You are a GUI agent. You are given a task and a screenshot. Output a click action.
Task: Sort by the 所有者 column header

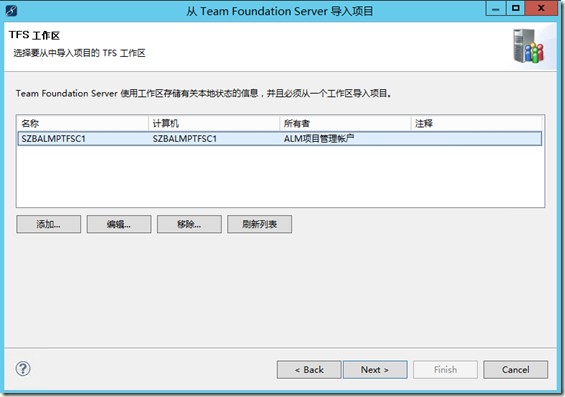(x=345, y=124)
